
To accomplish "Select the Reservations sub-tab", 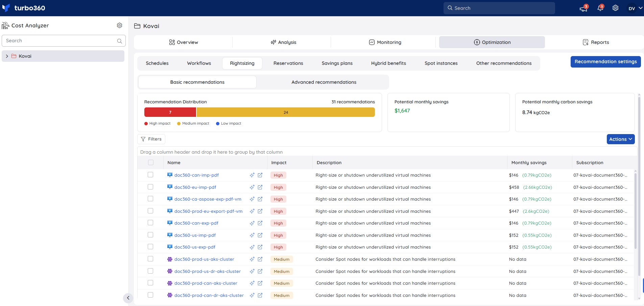I will tap(288, 63).
